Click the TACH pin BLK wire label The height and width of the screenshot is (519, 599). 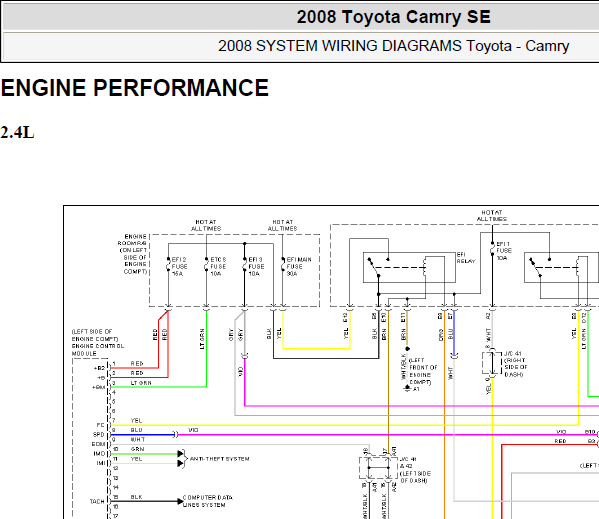[x=136, y=497]
